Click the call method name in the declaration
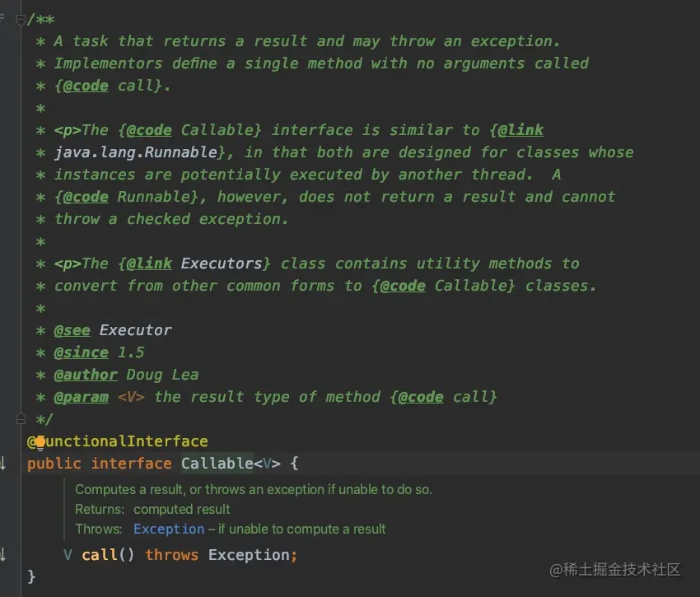The height and width of the screenshot is (597, 700). (x=99, y=554)
